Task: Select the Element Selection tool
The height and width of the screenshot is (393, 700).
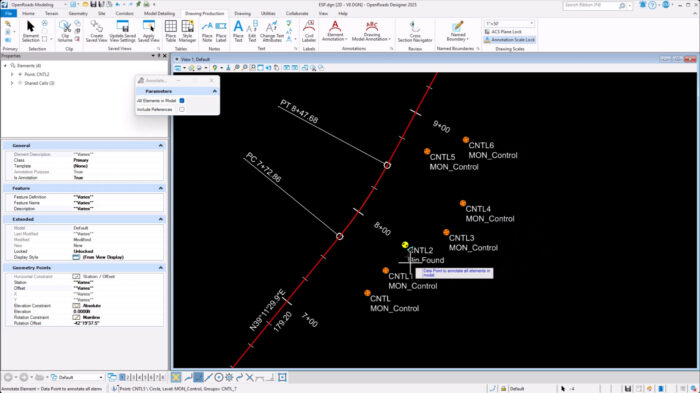Action: [x=30, y=31]
